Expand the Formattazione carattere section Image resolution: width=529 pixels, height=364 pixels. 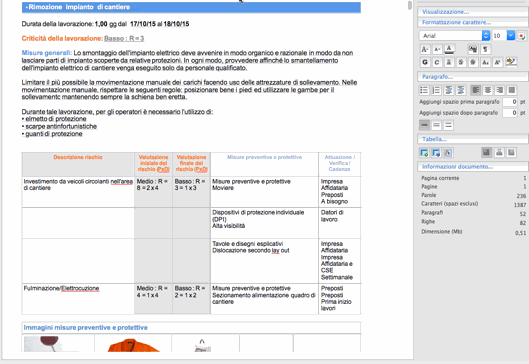coord(473,23)
